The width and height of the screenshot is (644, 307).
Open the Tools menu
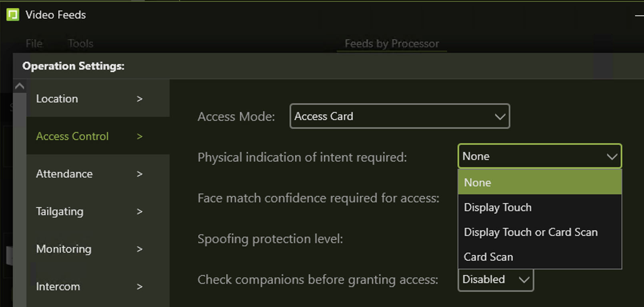80,44
